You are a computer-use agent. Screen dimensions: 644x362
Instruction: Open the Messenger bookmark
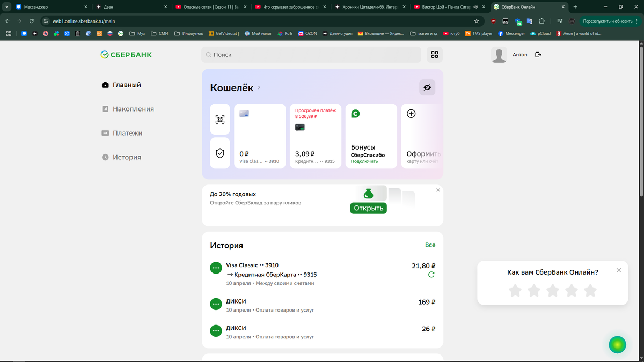click(511, 33)
